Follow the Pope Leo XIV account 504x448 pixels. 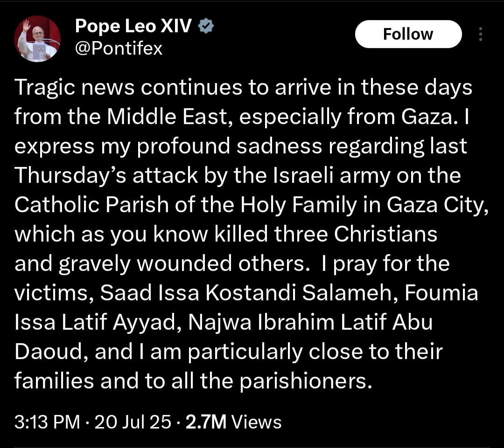(x=408, y=34)
